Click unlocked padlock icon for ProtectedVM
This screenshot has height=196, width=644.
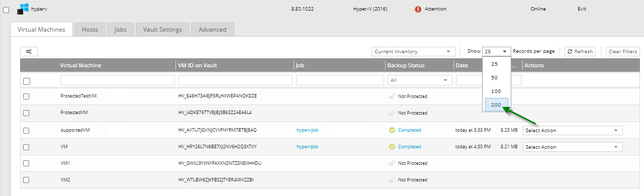(392, 113)
